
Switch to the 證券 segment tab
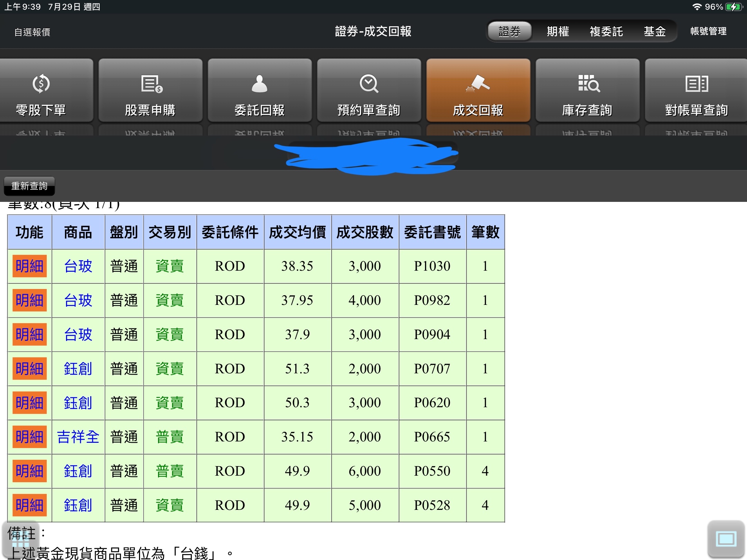click(x=509, y=31)
